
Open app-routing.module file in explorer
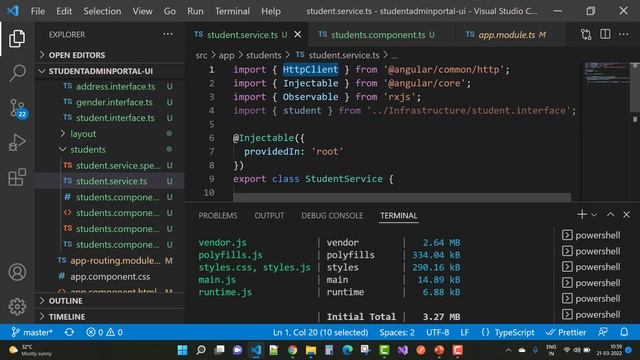(x=115, y=260)
